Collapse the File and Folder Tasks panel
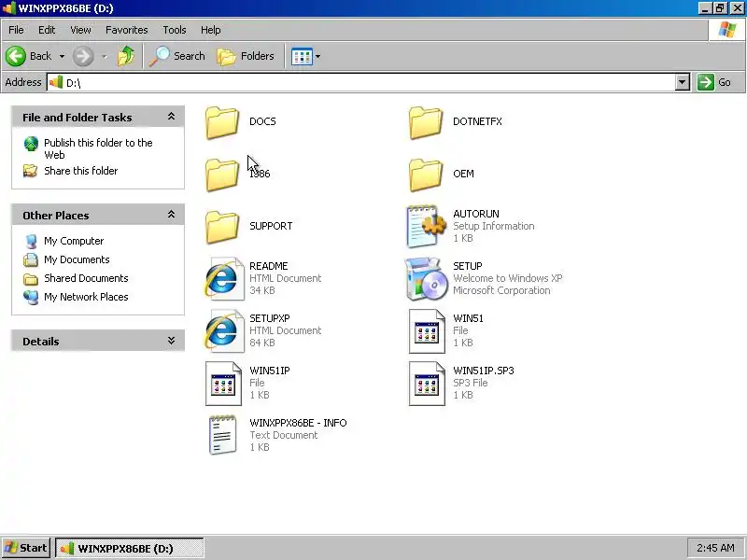Viewport: 747px width, 560px height. [171, 117]
